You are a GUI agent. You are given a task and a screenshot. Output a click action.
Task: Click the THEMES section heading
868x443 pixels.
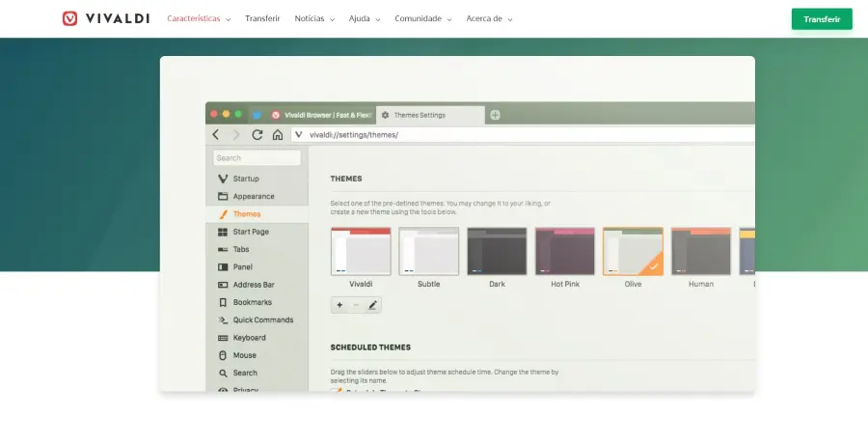click(346, 179)
